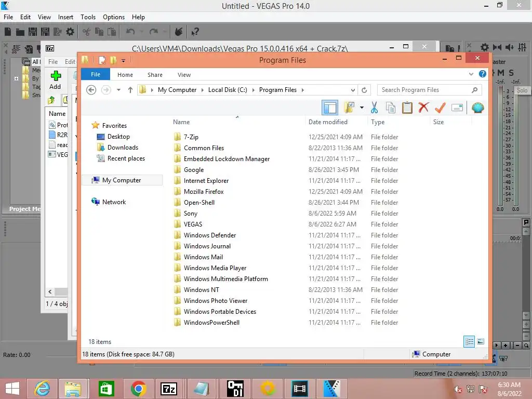The width and height of the screenshot is (532, 399).
Task: Click the What's This help icon in VEGAS
Action: [x=195, y=32]
